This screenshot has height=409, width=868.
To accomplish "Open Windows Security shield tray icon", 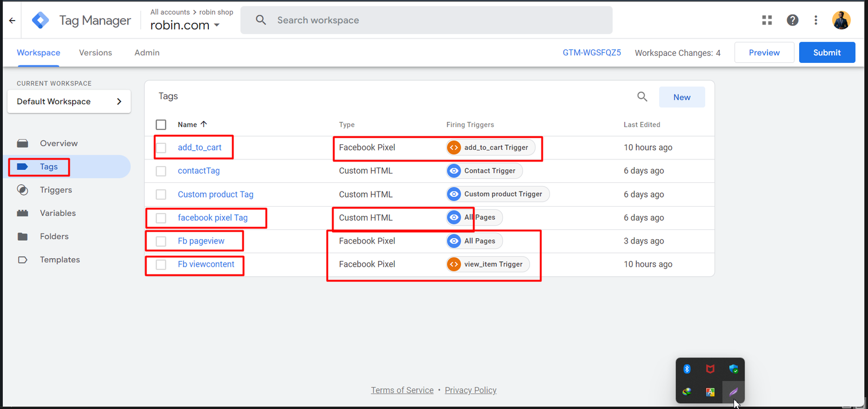I will click(733, 369).
